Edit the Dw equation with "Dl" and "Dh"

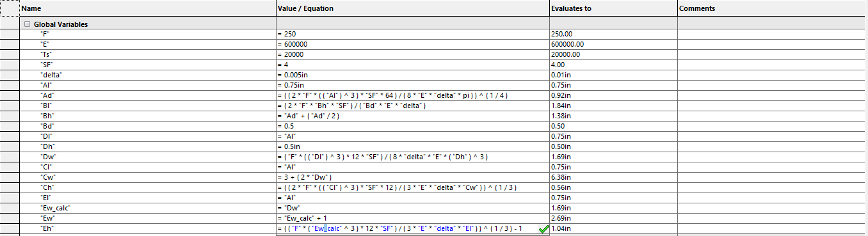[x=412, y=157]
